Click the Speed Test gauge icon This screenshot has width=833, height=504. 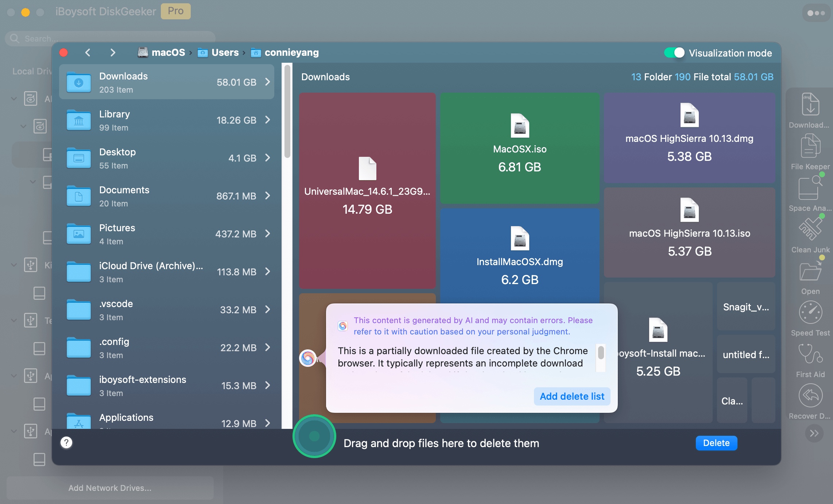(810, 313)
